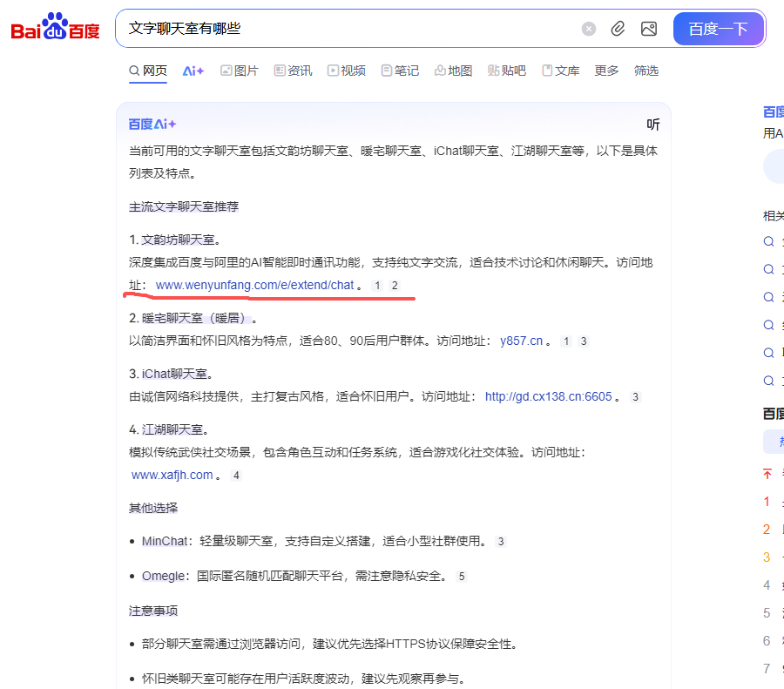Image resolution: width=784 pixels, height=689 pixels.
Task: Switch to the Ai+ tab
Action: click(x=193, y=71)
